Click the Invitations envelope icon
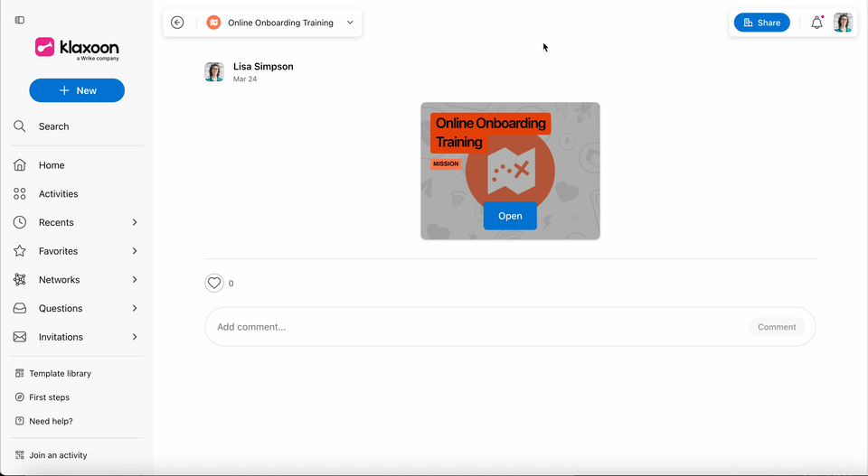 click(x=20, y=337)
